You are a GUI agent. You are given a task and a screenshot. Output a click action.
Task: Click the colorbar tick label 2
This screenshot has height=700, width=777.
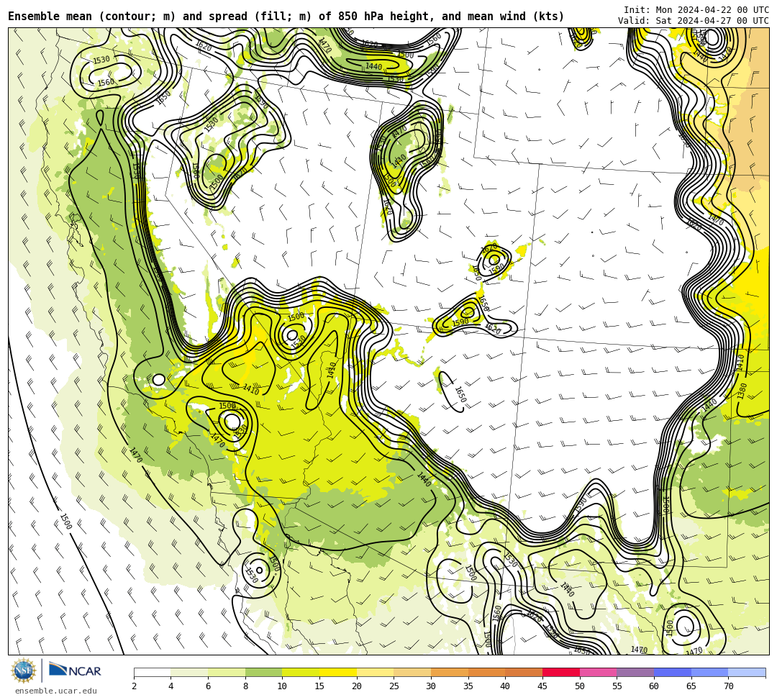click(x=134, y=686)
